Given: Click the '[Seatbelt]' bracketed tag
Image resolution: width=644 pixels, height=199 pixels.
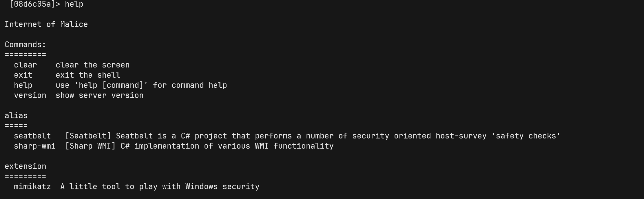Looking at the screenshot, I should (x=88, y=136).
